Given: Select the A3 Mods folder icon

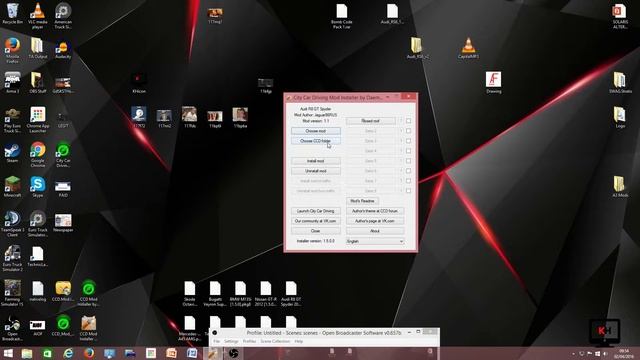Looking at the screenshot, I should [x=620, y=187].
